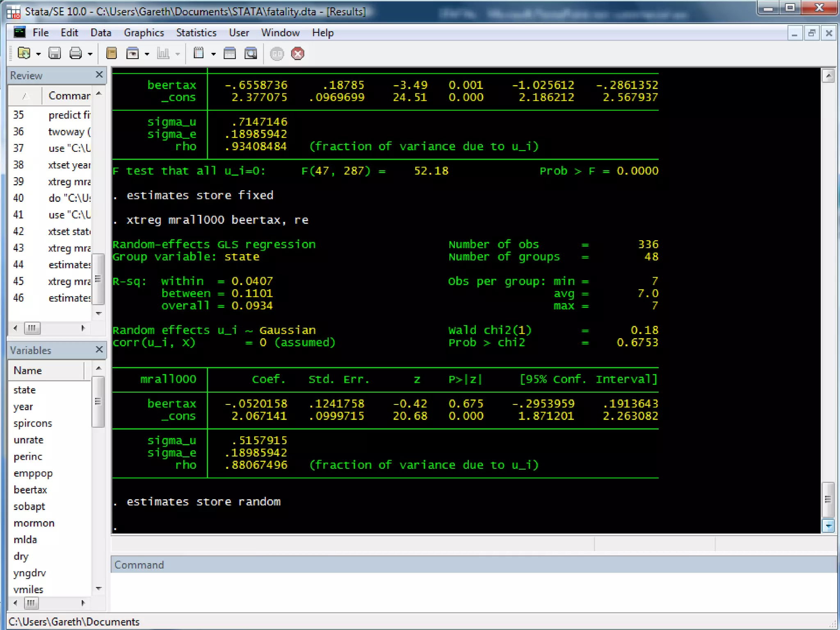This screenshot has width=840, height=630.
Task: Click the Print results icon
Action: coord(75,53)
